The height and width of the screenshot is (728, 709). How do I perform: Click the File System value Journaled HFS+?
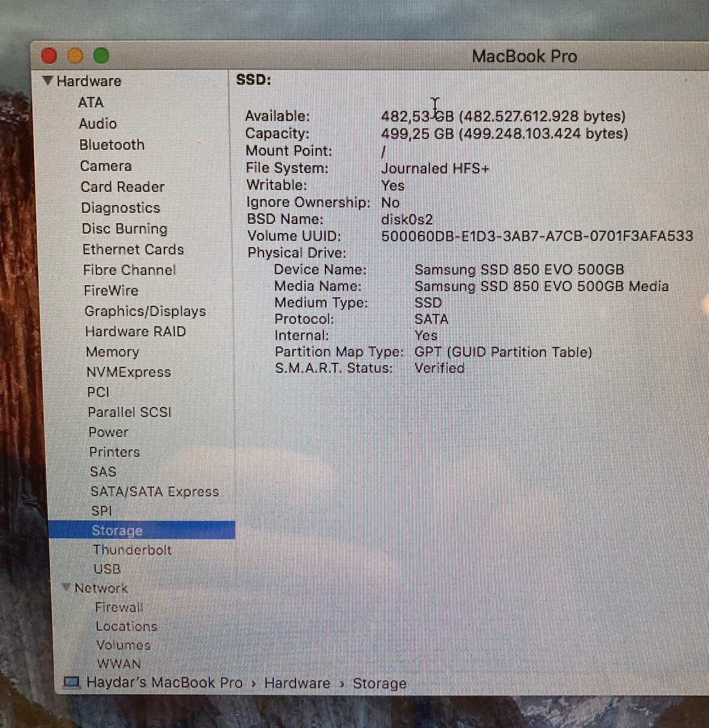point(435,168)
